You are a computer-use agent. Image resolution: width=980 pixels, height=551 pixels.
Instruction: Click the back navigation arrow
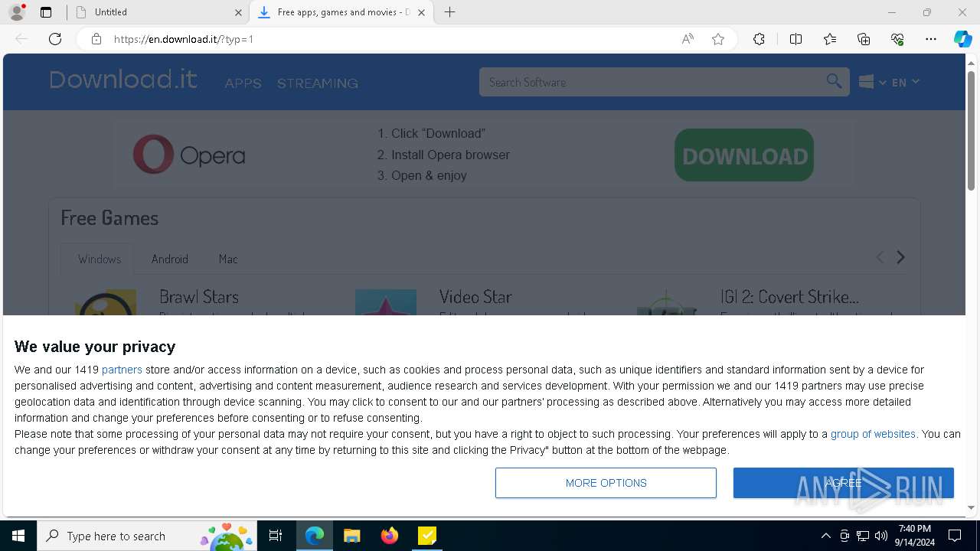click(21, 39)
